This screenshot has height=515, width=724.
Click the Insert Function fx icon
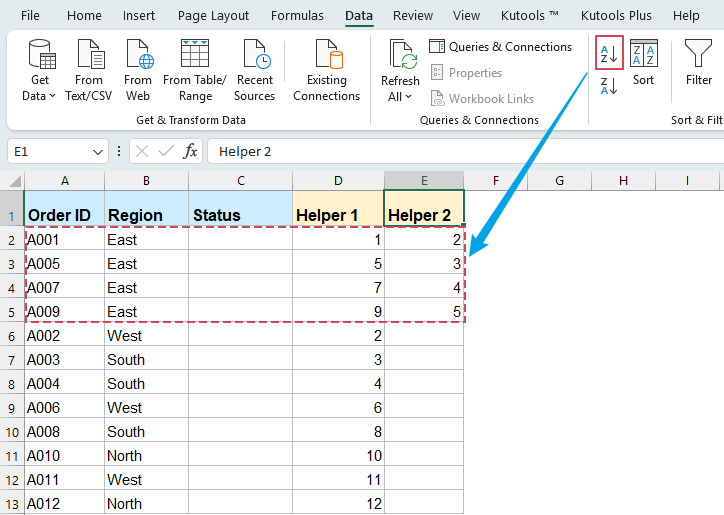pyautogui.click(x=190, y=151)
